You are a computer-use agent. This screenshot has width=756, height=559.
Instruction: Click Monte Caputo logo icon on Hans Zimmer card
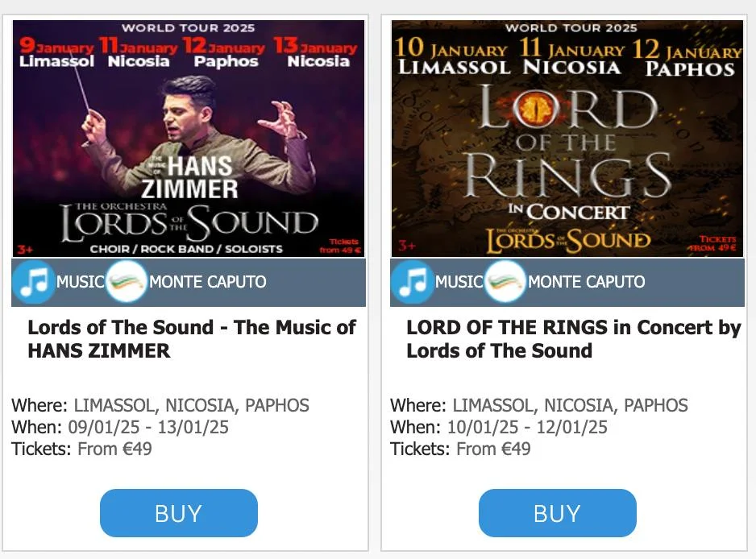[x=127, y=283]
